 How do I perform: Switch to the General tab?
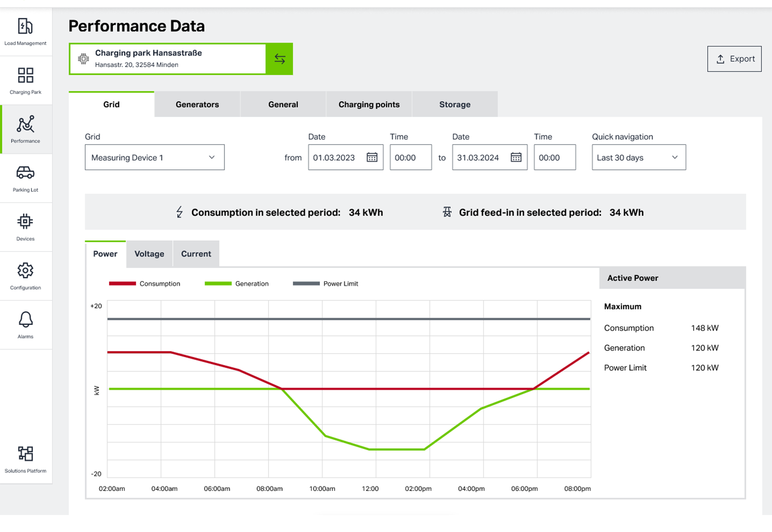pos(283,104)
